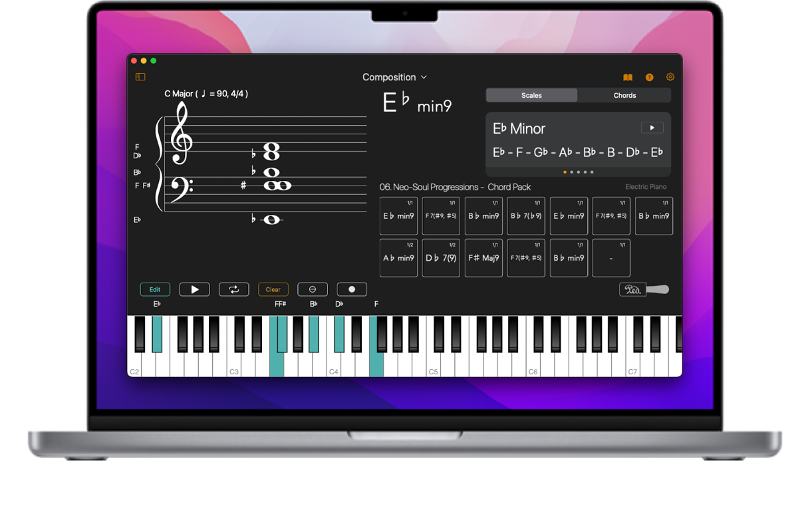Switch to the Chords tab
This screenshot has width=810, height=532.
(624, 95)
